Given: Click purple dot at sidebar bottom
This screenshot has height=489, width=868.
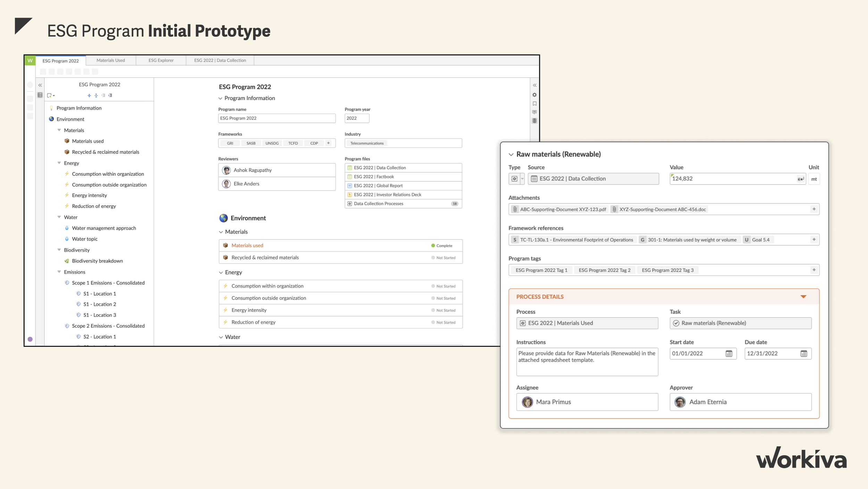Looking at the screenshot, I should (x=30, y=339).
